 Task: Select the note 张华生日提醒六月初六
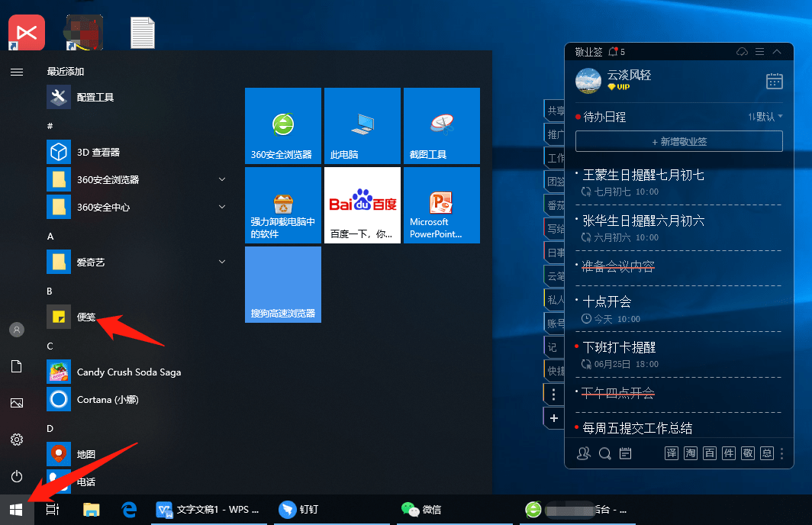coord(643,221)
